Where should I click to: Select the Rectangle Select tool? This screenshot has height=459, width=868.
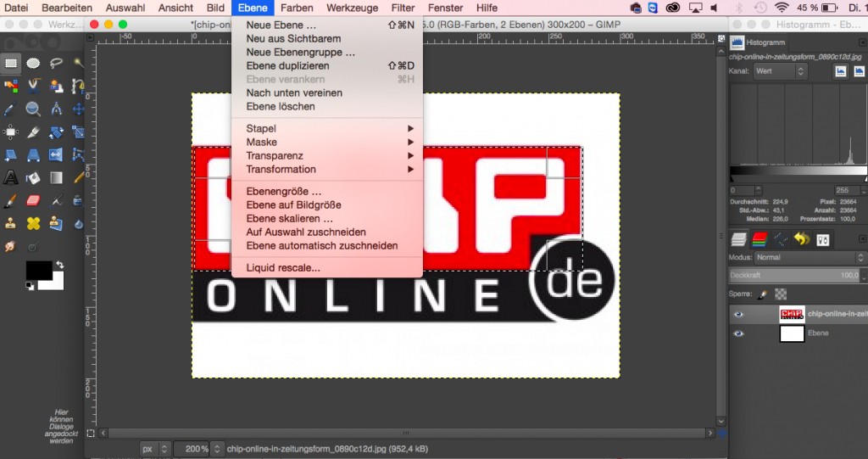(11, 63)
